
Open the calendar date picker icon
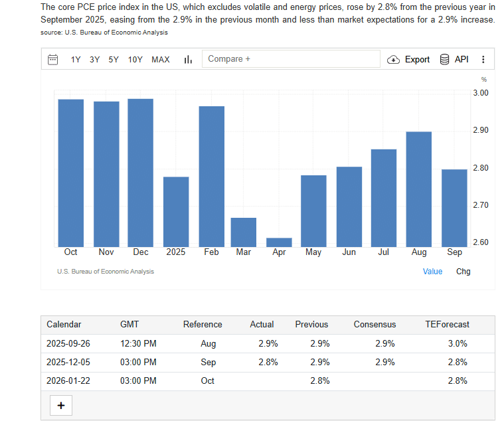pyautogui.click(x=53, y=60)
